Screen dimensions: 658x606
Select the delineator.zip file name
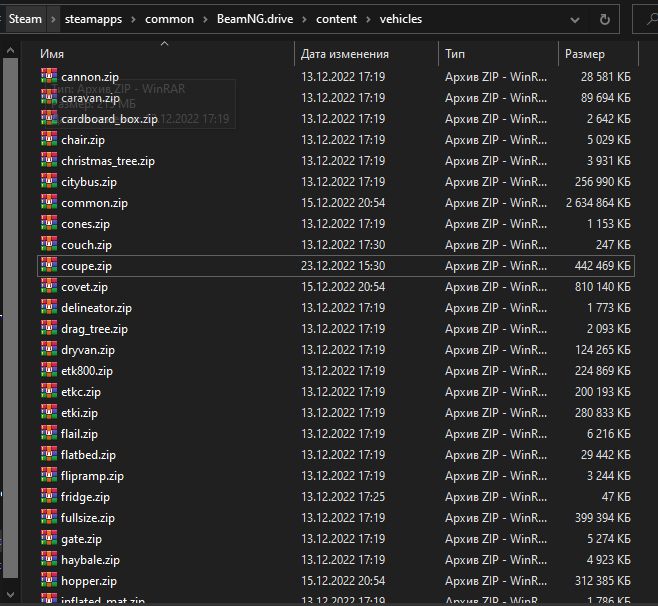[x=96, y=308]
